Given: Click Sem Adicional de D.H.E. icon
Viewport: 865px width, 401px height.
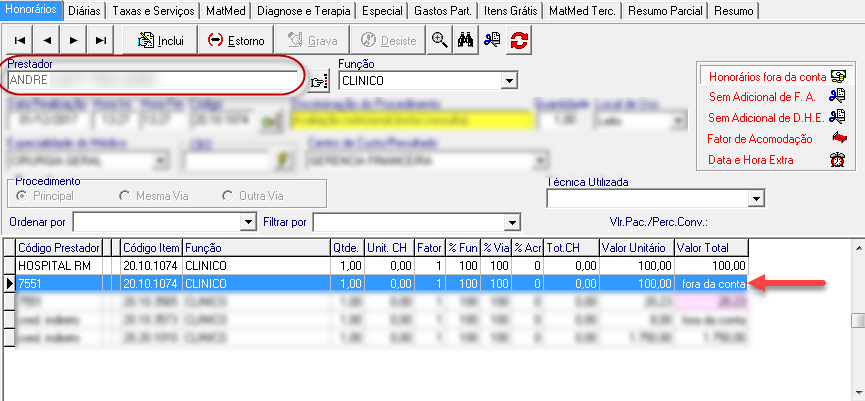Looking at the screenshot, I should coord(837,116).
